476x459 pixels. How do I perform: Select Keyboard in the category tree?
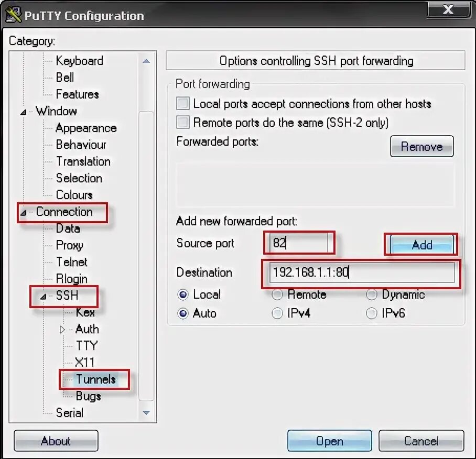tap(80, 61)
